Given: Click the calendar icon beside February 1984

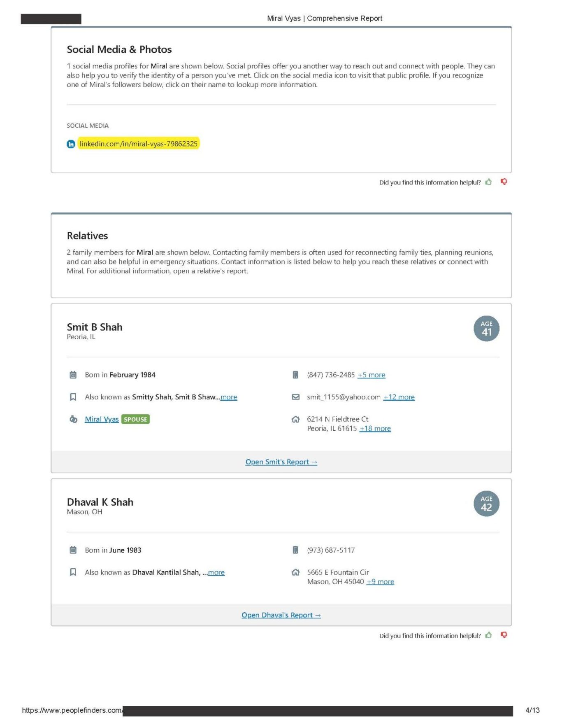Looking at the screenshot, I should pyautogui.click(x=73, y=375).
